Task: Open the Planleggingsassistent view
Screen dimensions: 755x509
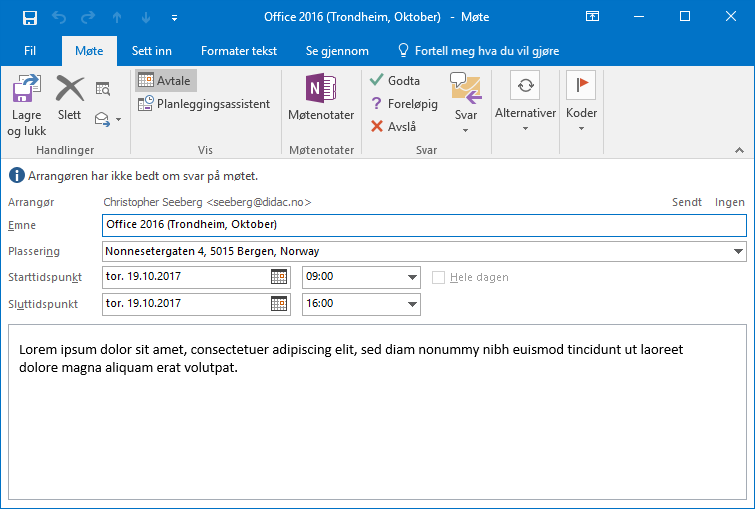Action: (x=204, y=104)
